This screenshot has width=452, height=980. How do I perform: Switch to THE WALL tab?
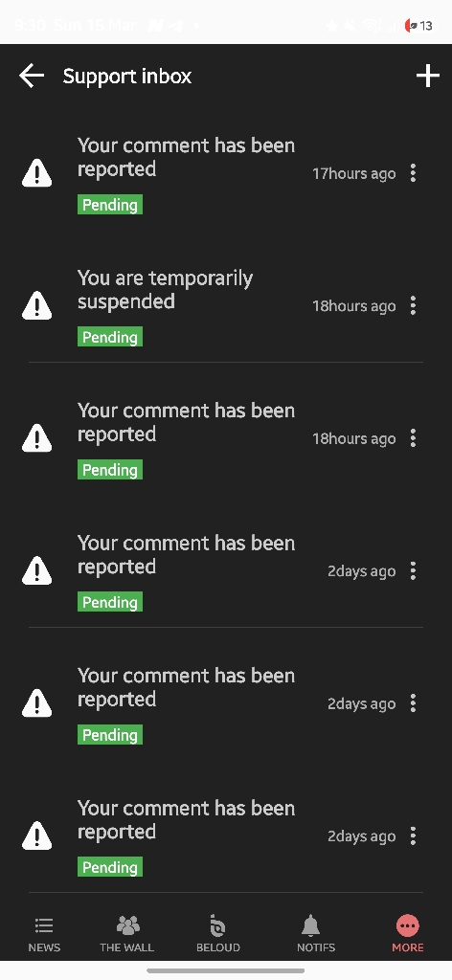point(127,934)
